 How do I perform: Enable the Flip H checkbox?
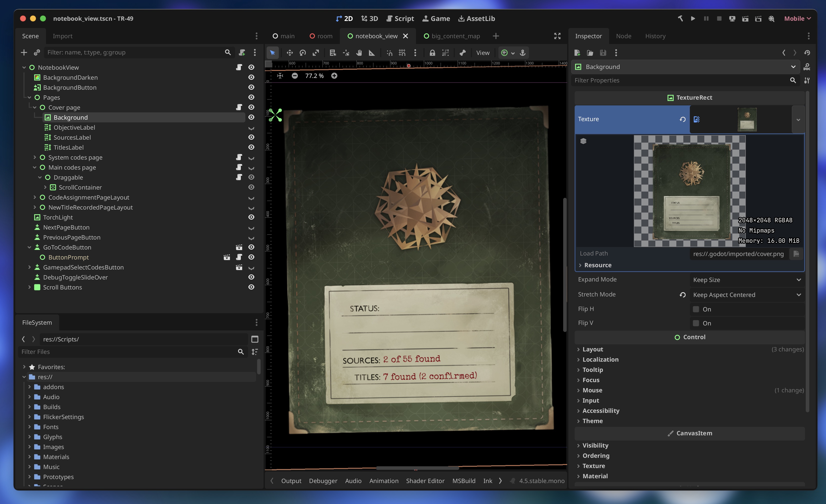coord(696,309)
